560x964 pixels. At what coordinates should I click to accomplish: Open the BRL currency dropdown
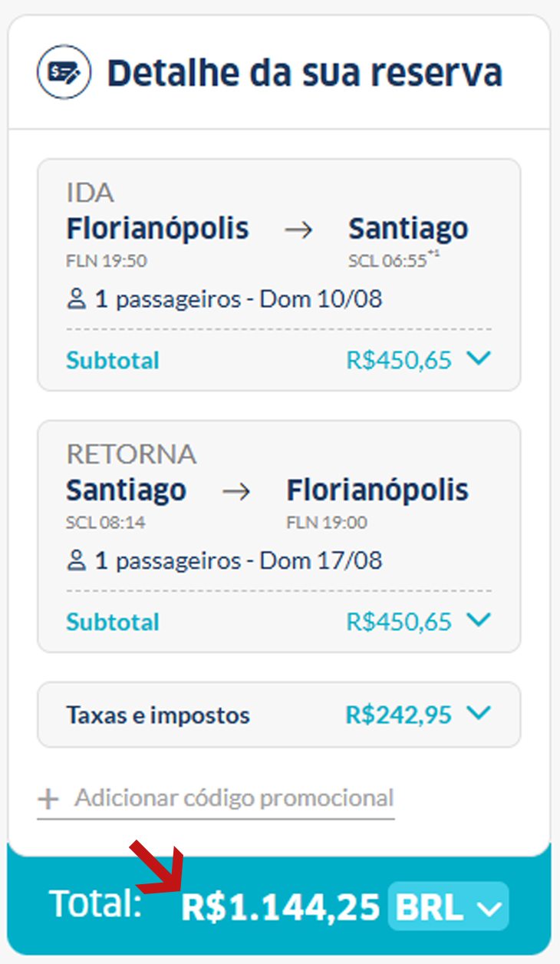tap(448, 907)
